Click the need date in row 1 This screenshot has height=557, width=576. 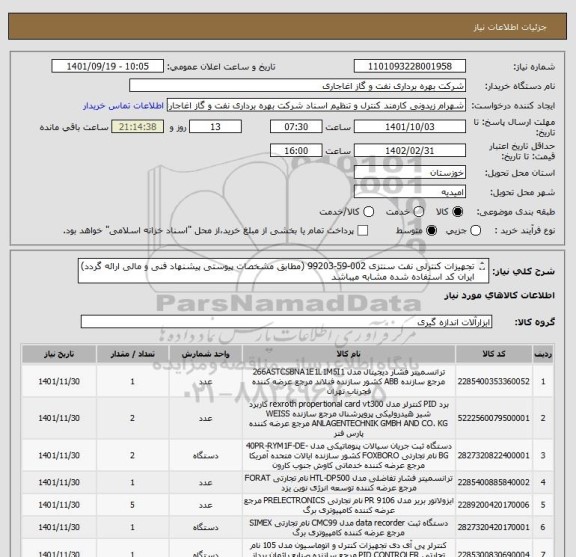(x=59, y=382)
